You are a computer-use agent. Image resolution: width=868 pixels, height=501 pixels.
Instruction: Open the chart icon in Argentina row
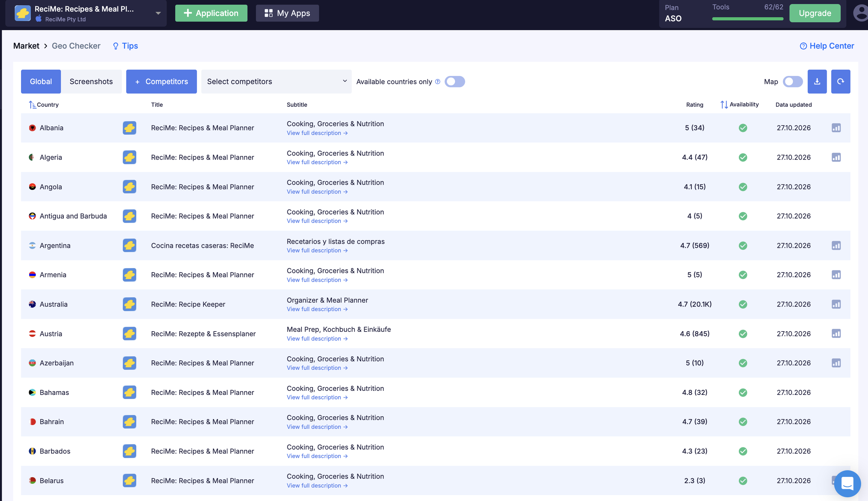(836, 245)
